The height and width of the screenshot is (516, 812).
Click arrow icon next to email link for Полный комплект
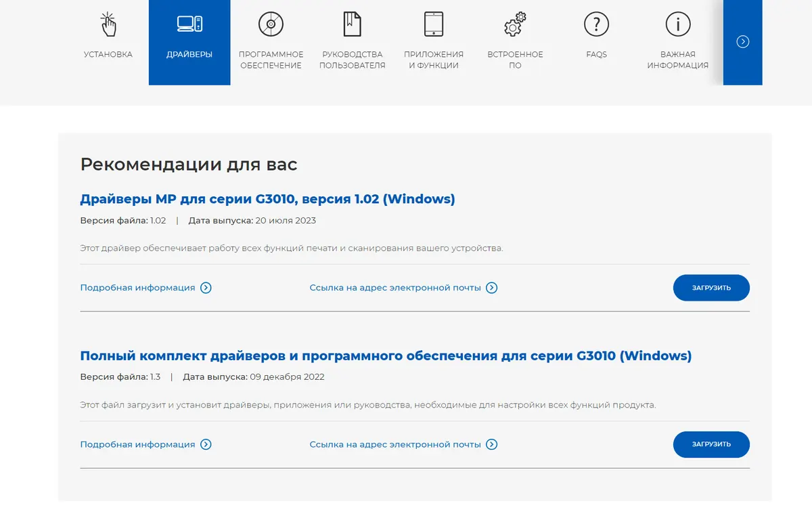point(492,444)
